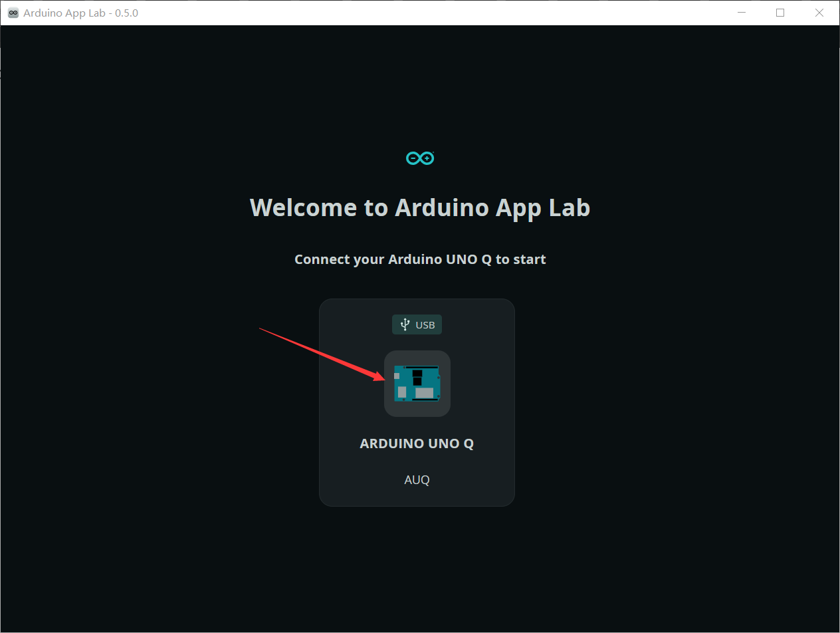Screen dimensions: 840x633
Task: Click the Arduino infinity logo above the welcome heading
Action: (420, 158)
